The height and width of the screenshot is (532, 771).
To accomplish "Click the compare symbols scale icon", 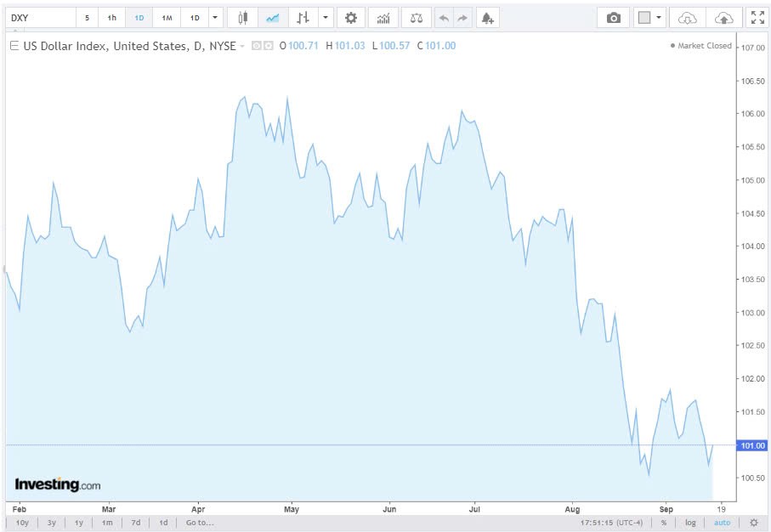I will [x=416, y=18].
